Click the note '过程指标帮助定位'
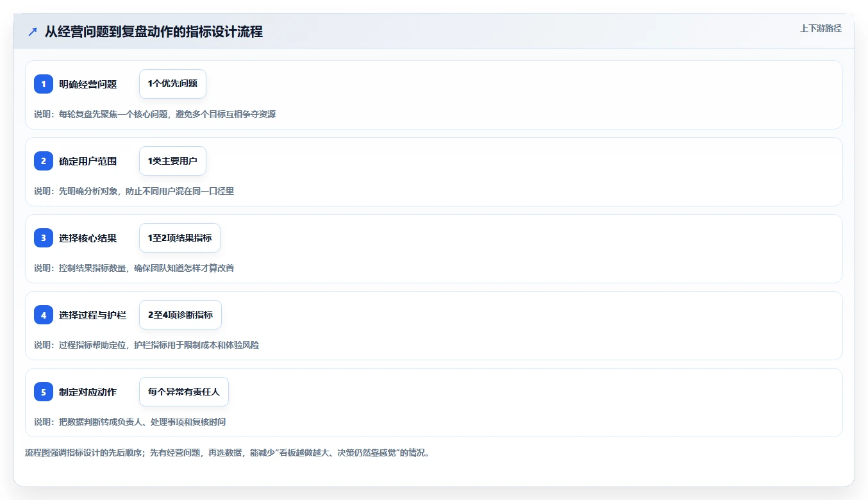Screen dimensions: 868x500 point(92,345)
